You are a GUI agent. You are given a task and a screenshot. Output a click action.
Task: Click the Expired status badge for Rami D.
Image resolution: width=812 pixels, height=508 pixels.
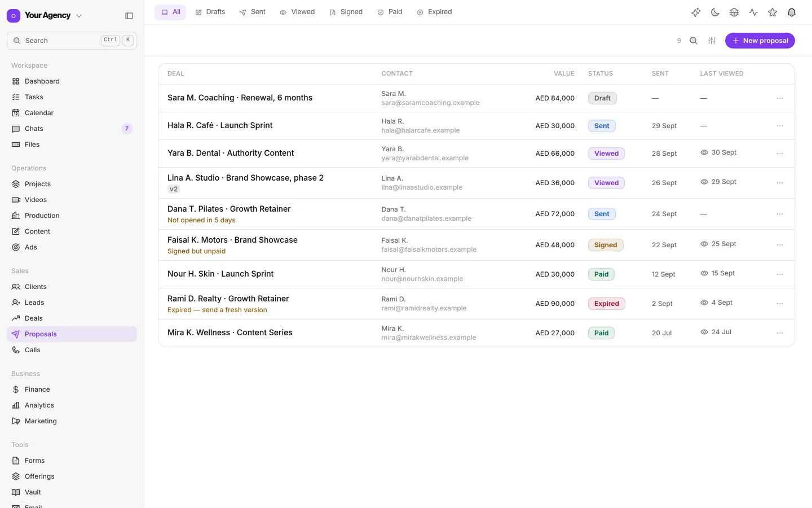point(607,304)
